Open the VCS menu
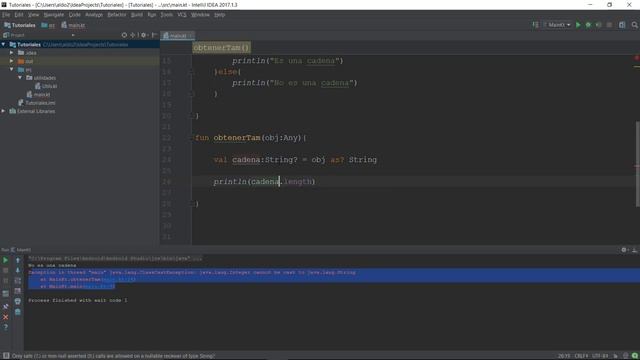 click(182, 15)
